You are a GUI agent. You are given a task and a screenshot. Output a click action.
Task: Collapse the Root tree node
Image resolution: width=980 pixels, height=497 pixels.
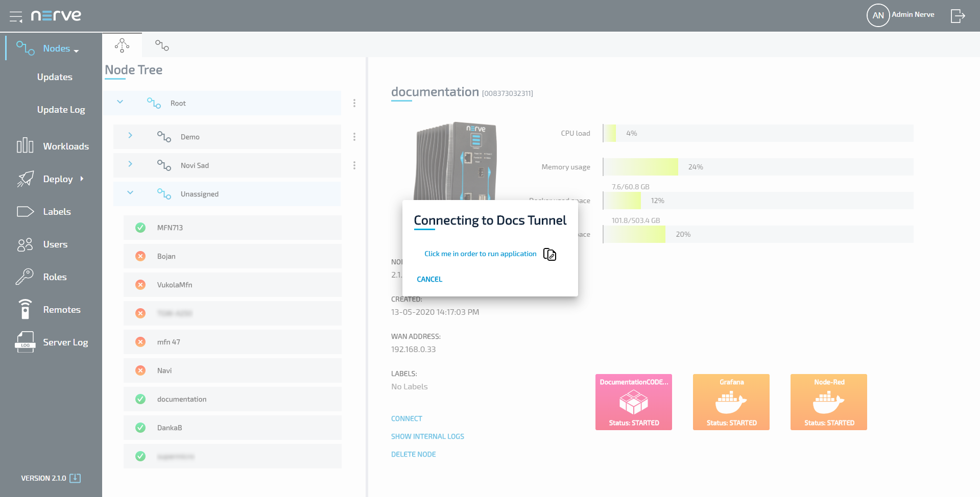[120, 102]
